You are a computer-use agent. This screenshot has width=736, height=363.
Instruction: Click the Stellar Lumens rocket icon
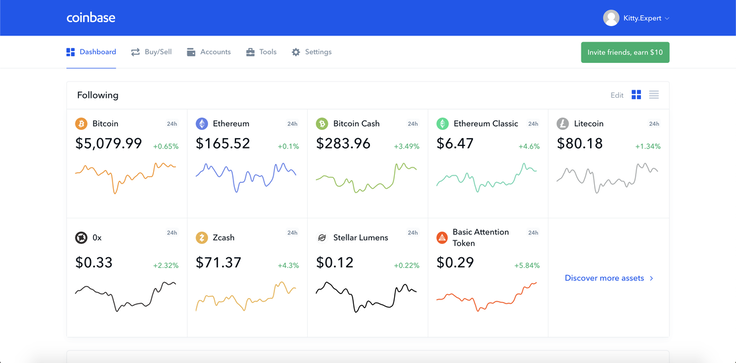[x=322, y=238]
